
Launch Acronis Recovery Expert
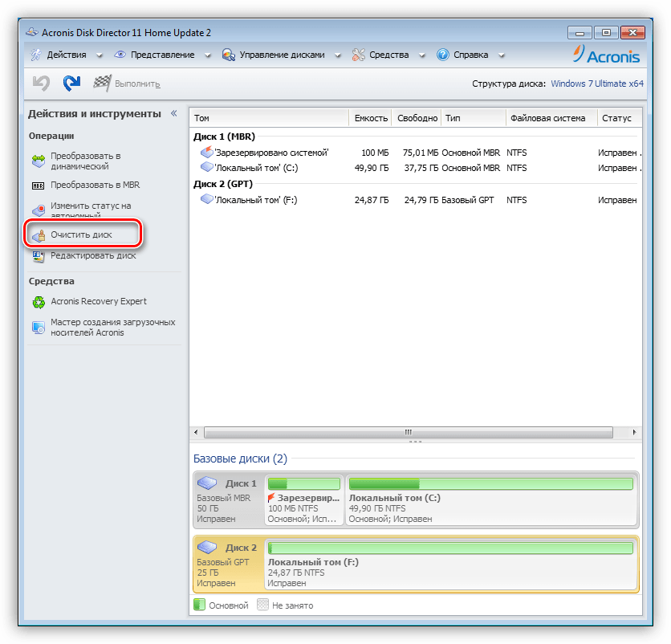[x=99, y=301]
